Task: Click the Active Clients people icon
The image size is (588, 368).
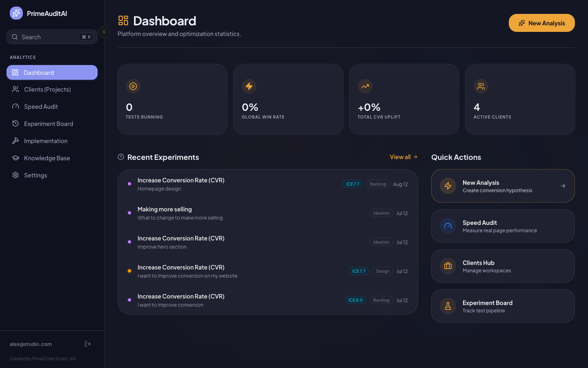Action: [481, 86]
